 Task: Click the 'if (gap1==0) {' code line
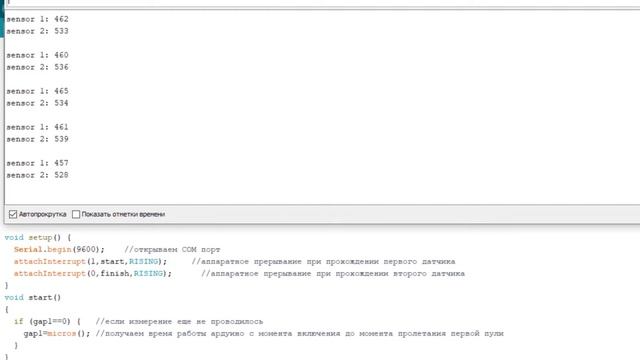[x=47, y=322]
